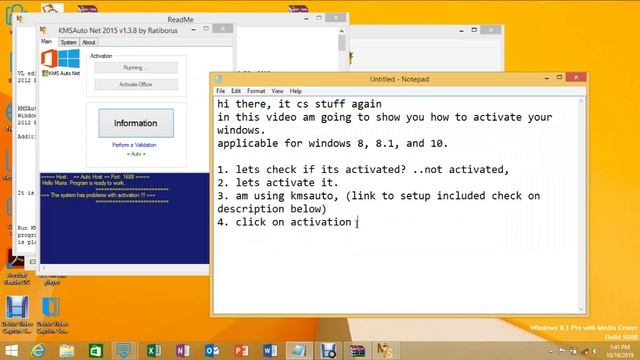Viewport: 640px width, 360px height.
Task: Open Word from the taskbar
Action: click(x=270, y=351)
